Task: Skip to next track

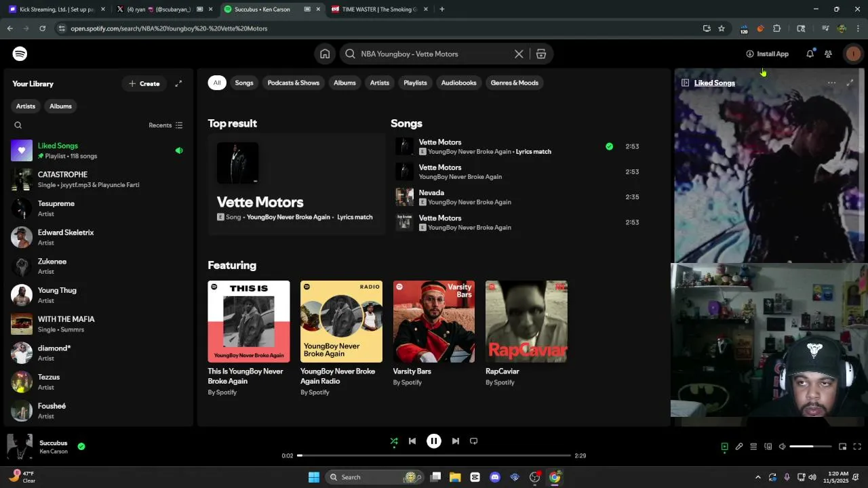Action: (456, 441)
